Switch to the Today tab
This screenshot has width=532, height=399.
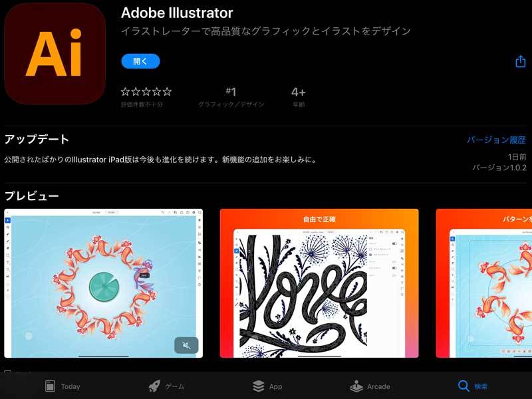pos(60,386)
